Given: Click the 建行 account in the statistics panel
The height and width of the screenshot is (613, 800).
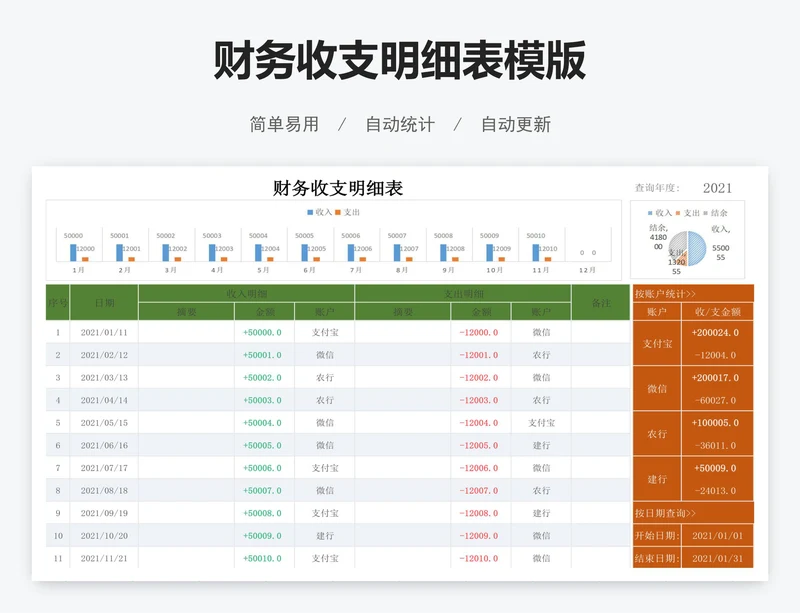Looking at the screenshot, I should coord(657,479).
